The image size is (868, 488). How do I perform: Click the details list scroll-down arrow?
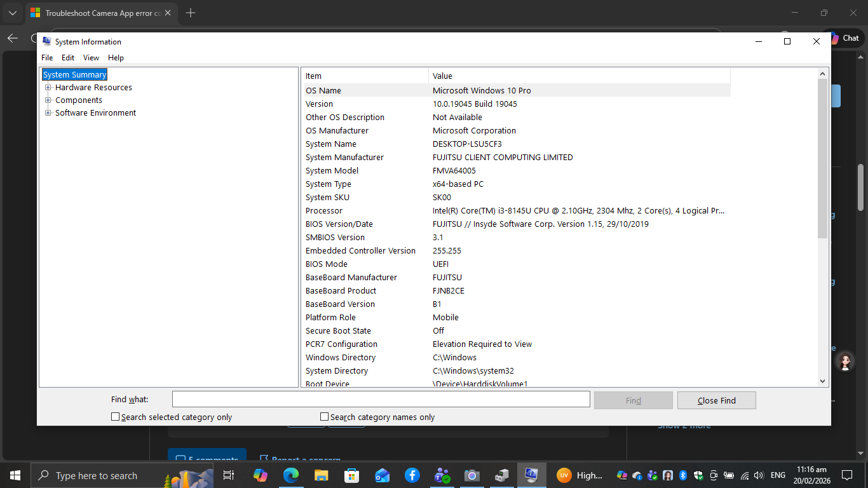(x=822, y=381)
